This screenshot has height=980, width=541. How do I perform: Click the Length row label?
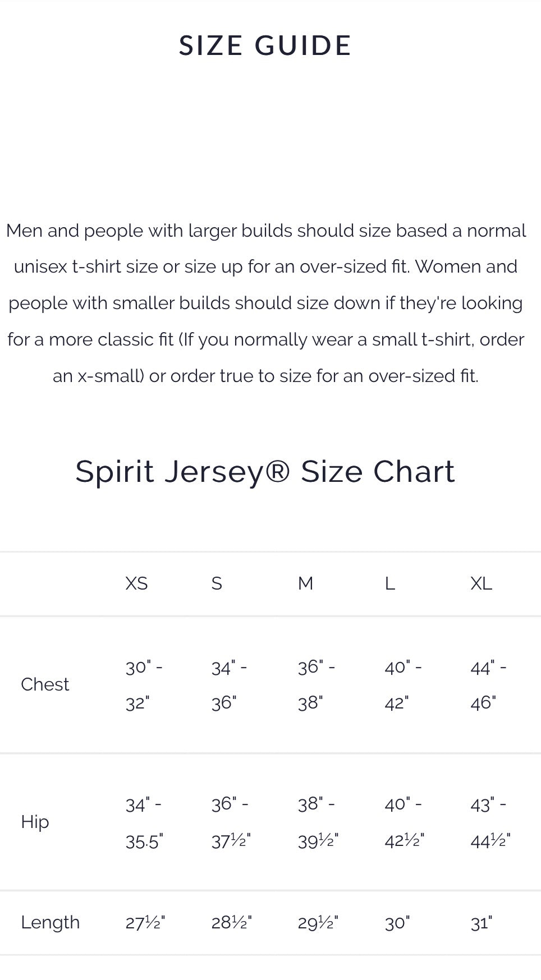coord(50,922)
